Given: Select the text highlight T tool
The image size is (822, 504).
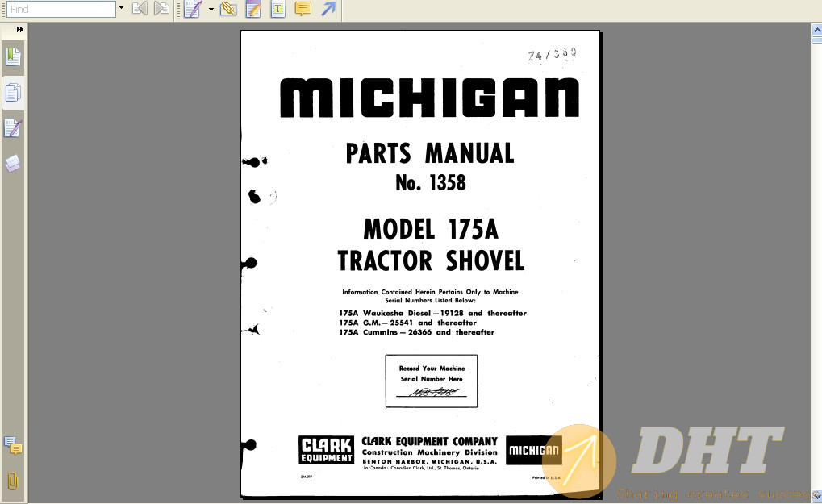Looking at the screenshot, I should 277,9.
